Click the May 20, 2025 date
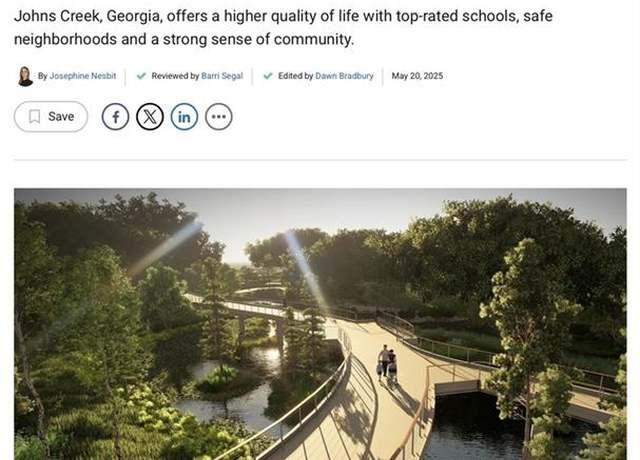 coord(417,76)
